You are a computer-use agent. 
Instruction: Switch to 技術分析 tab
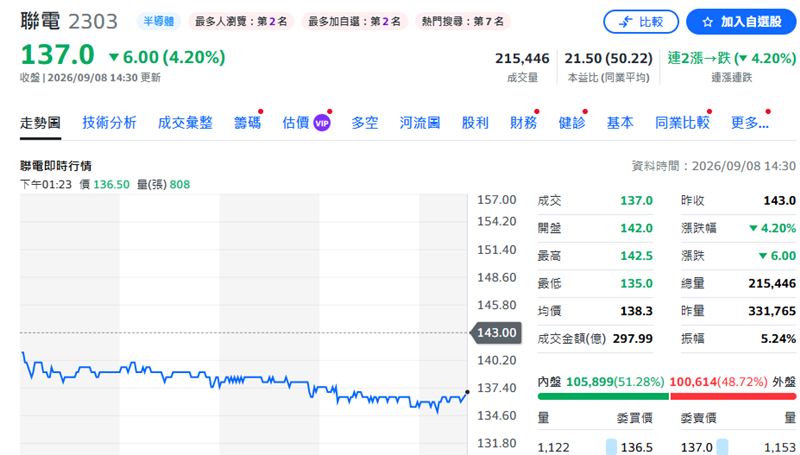109,123
